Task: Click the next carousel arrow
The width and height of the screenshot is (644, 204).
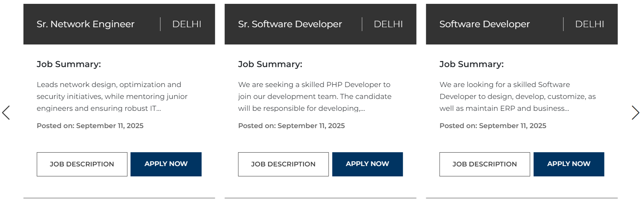Action: point(635,113)
